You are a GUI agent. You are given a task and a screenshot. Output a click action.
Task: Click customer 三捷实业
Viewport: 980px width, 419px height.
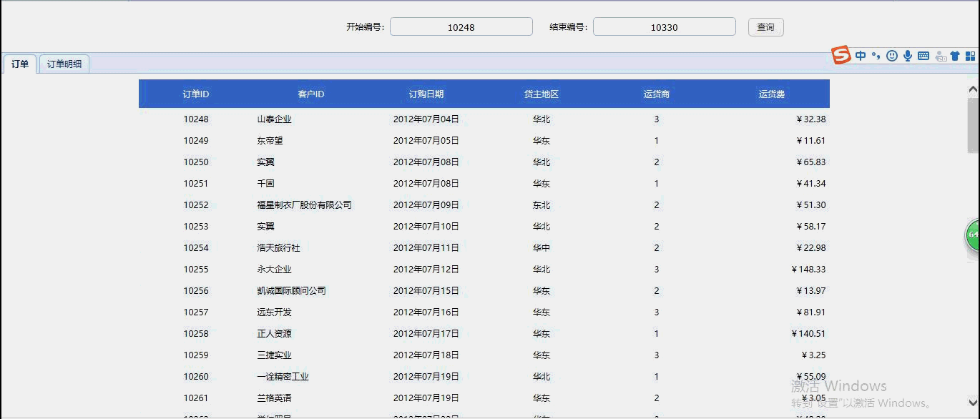tap(275, 355)
